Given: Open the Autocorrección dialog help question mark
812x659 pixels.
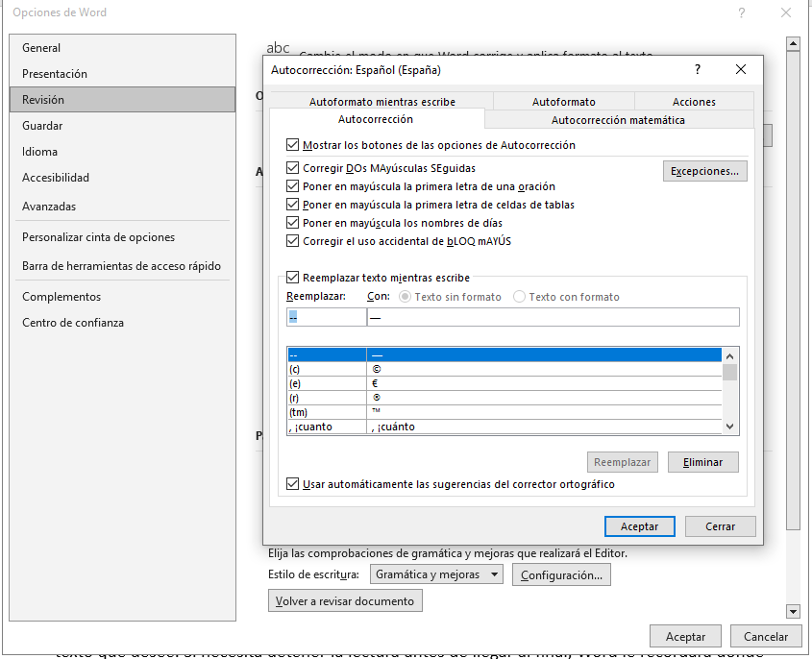Looking at the screenshot, I should click(698, 69).
